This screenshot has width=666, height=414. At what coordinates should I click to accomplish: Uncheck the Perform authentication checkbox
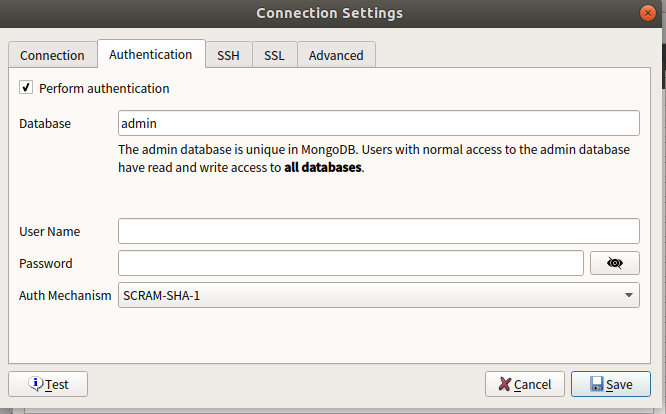tap(26, 87)
